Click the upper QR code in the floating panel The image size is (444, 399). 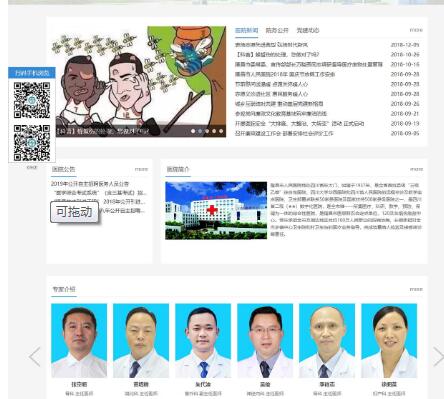(32, 100)
